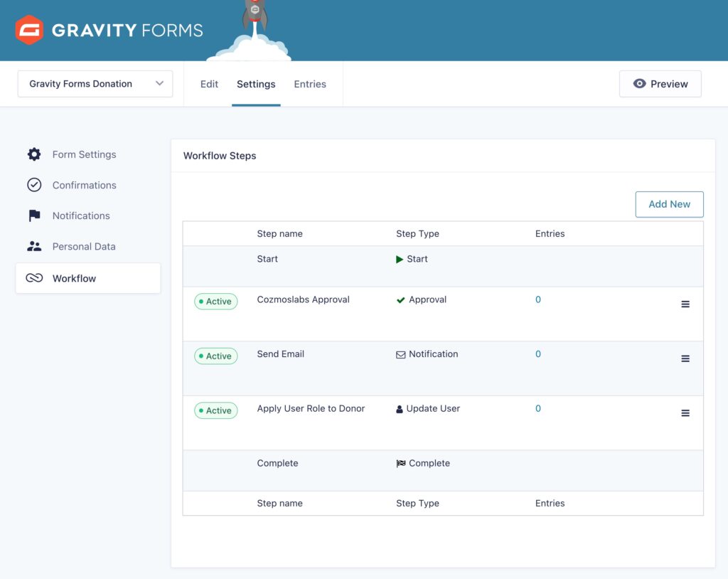
Task: Click the Update User step type label
Action: 433,408
